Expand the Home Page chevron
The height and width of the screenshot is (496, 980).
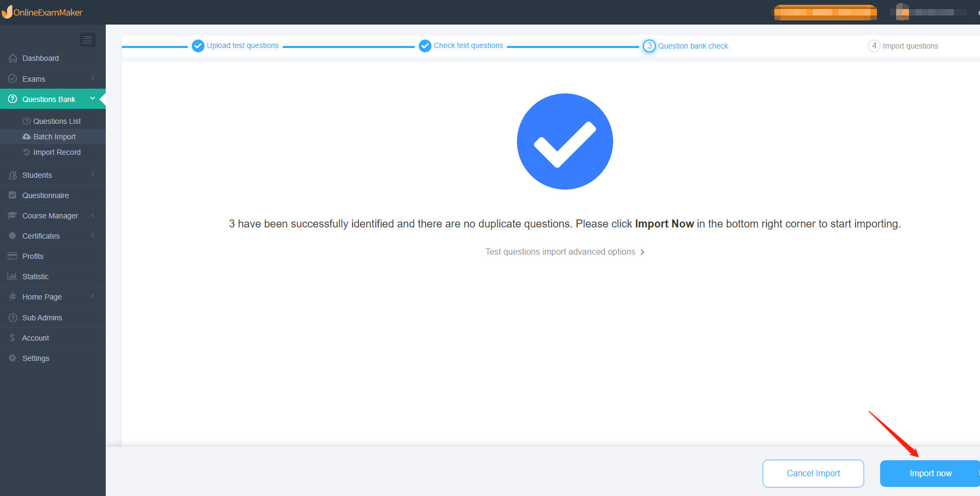[x=93, y=297]
